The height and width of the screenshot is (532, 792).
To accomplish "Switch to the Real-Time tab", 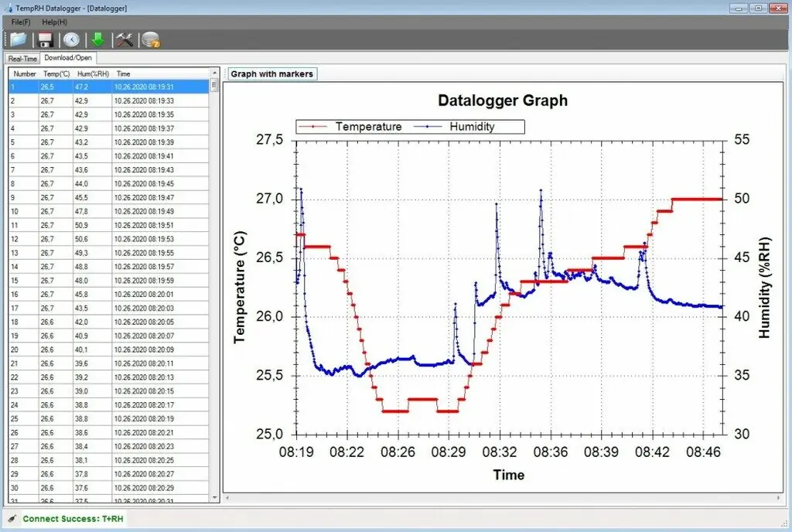I will point(22,59).
